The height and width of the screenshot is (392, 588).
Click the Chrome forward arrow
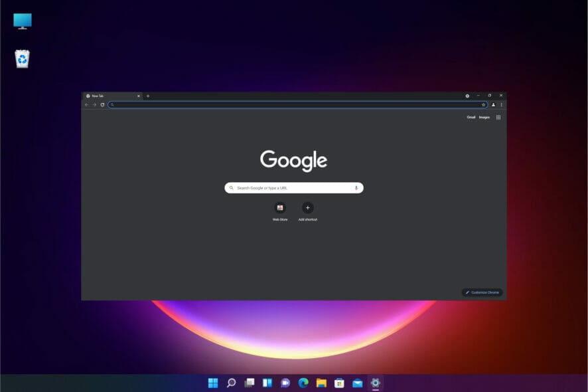94,105
